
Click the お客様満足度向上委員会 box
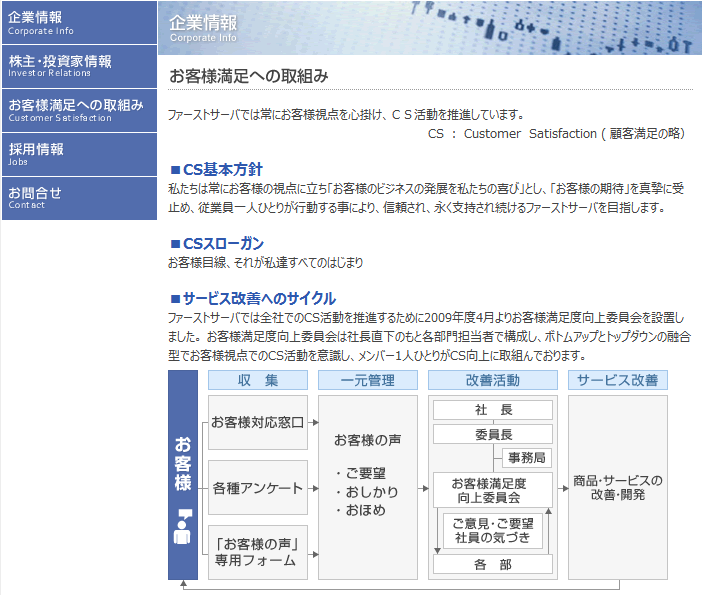tap(492, 489)
